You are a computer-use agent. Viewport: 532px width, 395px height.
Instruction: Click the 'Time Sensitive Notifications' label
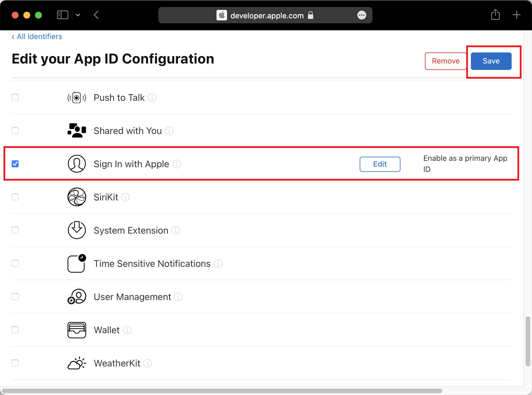152,264
